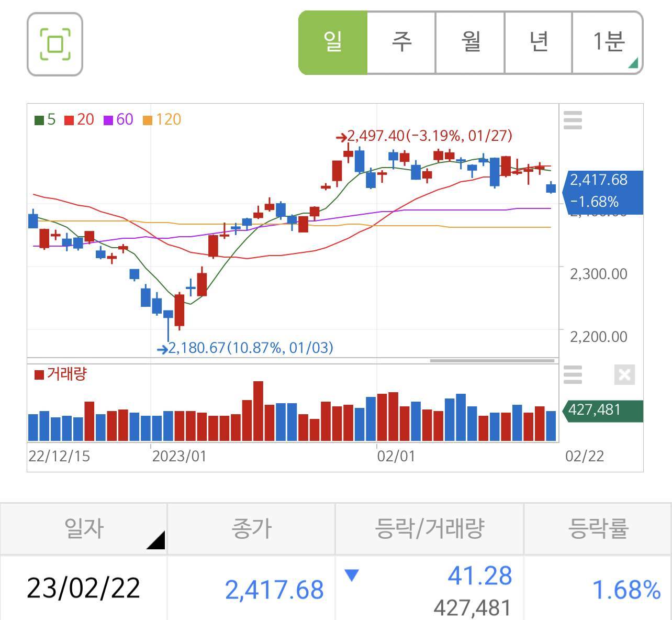Switch to the 월 (monthly) chart tab
672x620 pixels.
coord(470,43)
